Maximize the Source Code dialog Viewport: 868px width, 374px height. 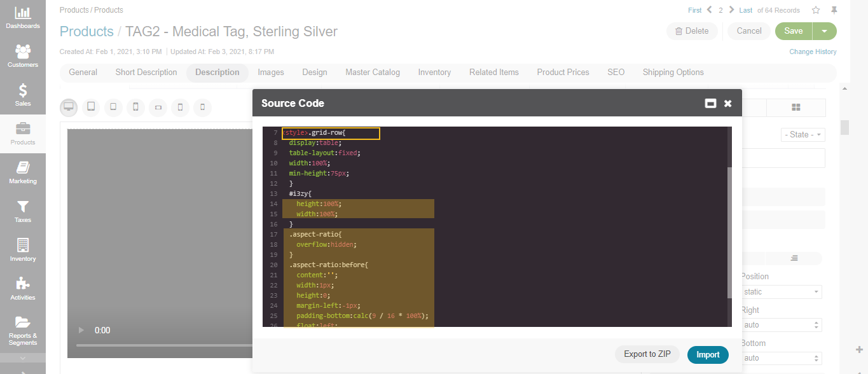[711, 103]
